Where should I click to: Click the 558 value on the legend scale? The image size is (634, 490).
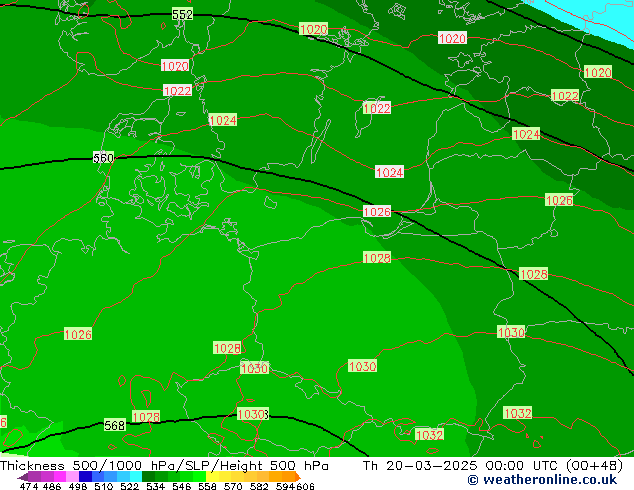(x=205, y=486)
